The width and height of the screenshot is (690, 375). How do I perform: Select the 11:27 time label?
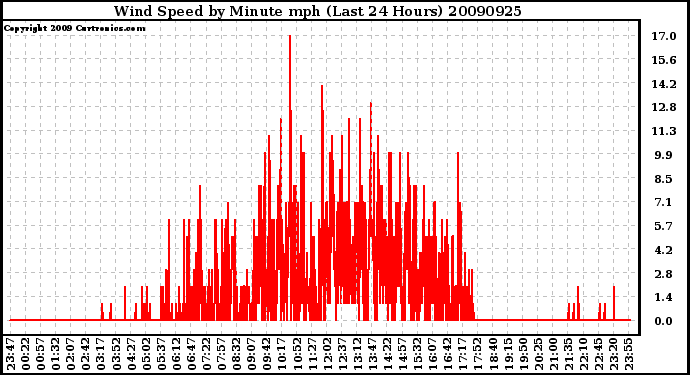[312, 354]
